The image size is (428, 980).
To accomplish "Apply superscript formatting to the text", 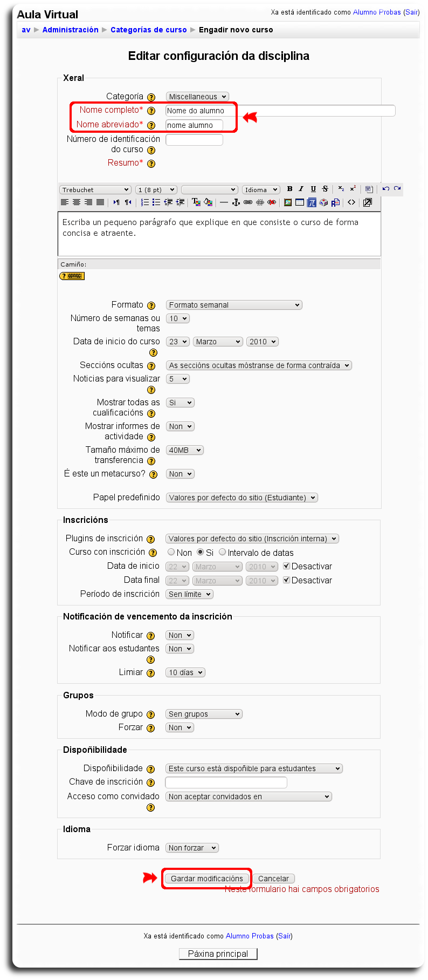I will pyautogui.click(x=353, y=188).
